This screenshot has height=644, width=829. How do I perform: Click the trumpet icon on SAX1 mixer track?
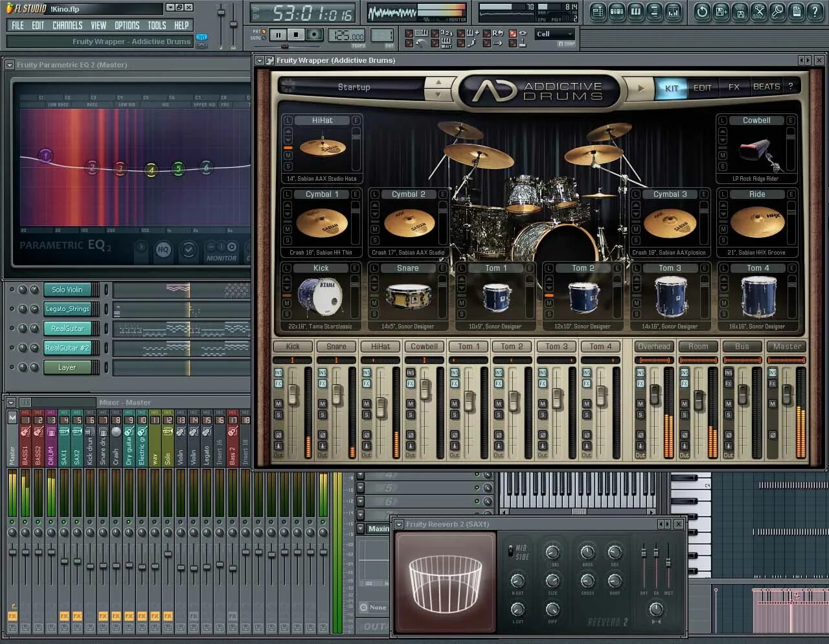point(64,431)
